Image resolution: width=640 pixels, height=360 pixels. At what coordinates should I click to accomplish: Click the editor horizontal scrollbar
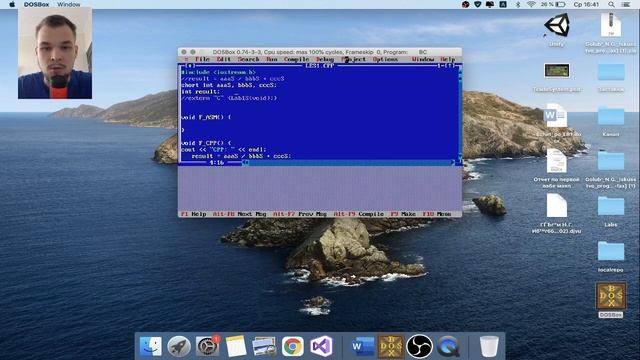(x=349, y=162)
